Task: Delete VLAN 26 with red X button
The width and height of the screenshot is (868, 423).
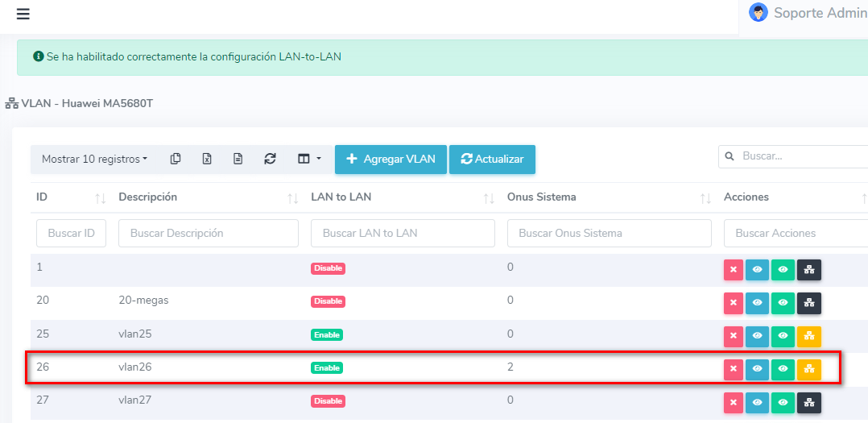Action: pos(733,370)
